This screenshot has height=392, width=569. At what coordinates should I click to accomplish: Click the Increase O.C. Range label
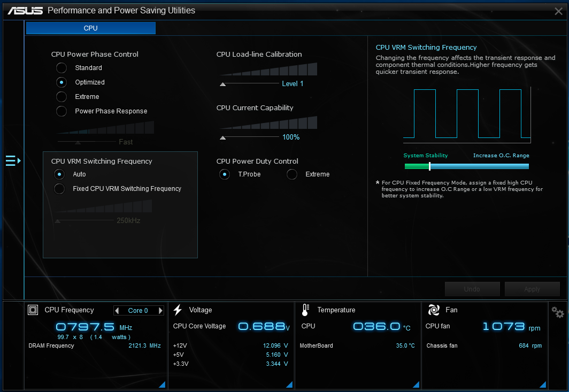click(501, 155)
